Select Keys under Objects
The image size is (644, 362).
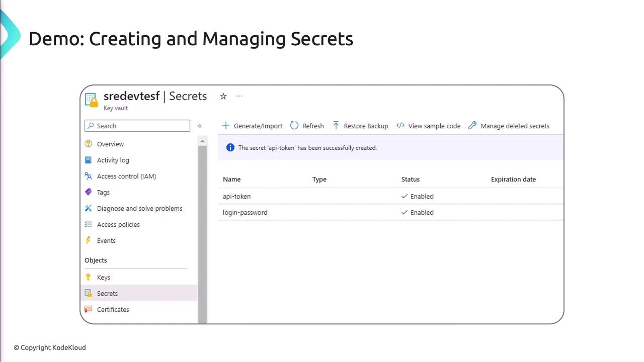[103, 278]
